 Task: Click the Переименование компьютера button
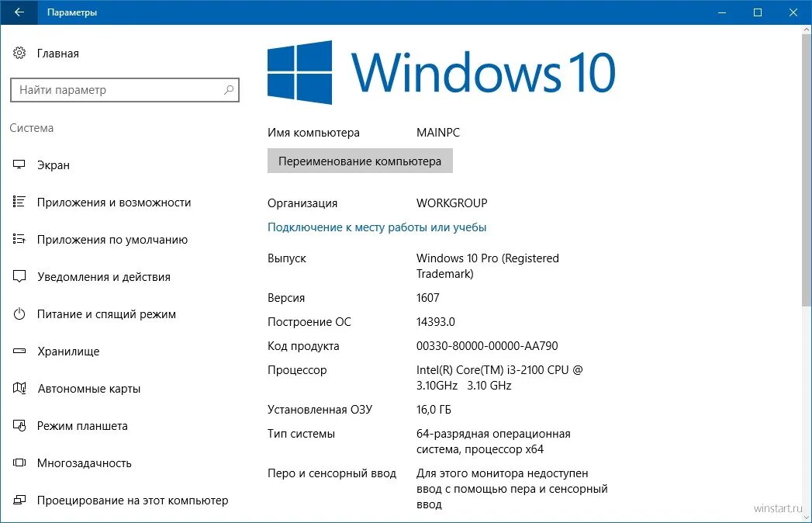[x=360, y=161]
